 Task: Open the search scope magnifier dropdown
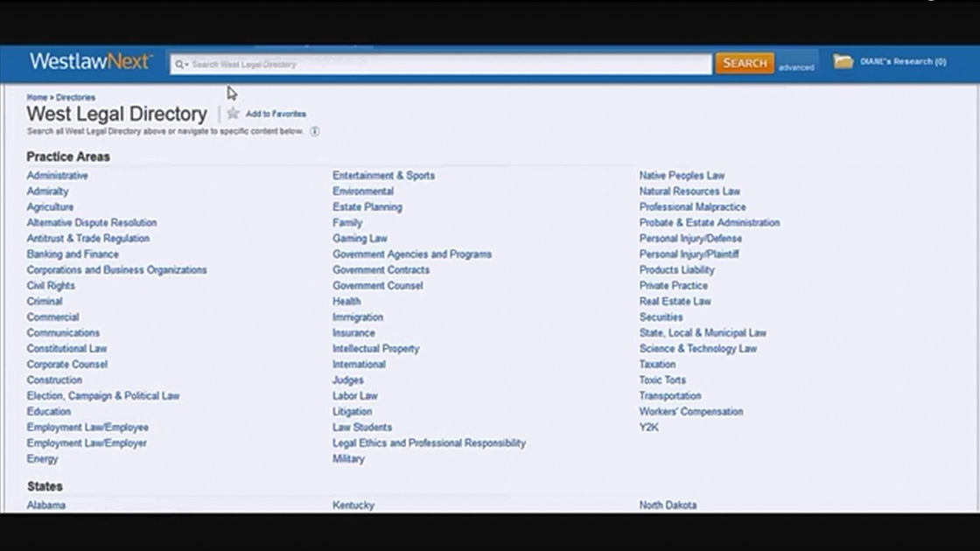point(181,64)
